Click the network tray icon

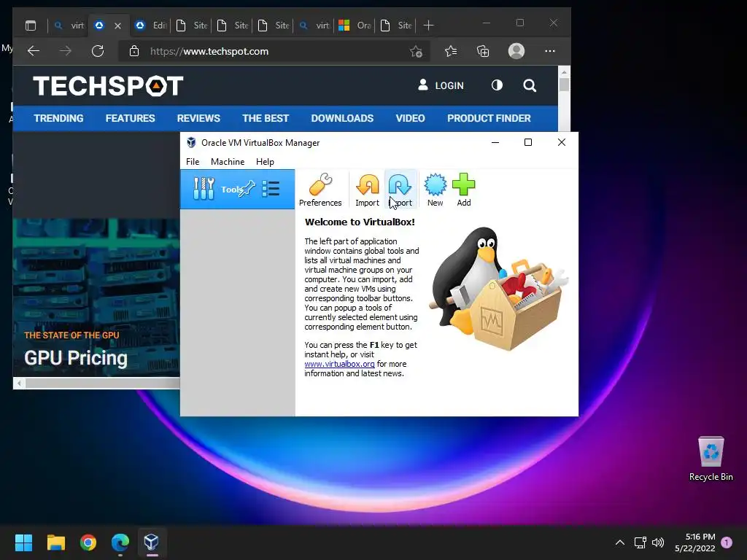pyautogui.click(x=640, y=542)
